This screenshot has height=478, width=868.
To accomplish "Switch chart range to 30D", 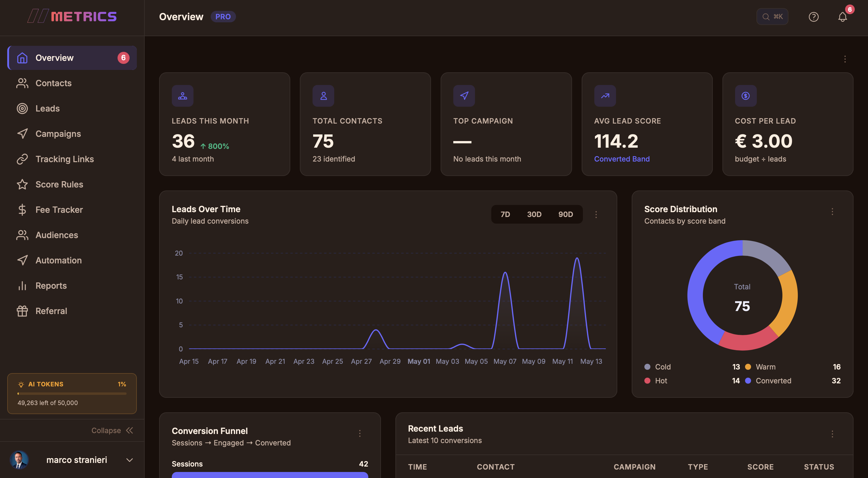I will coord(534,214).
